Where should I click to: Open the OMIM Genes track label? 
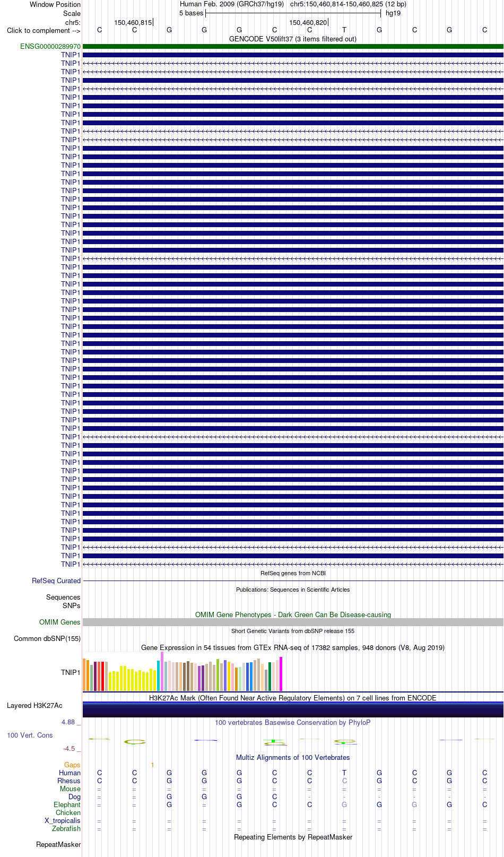click(x=60, y=622)
